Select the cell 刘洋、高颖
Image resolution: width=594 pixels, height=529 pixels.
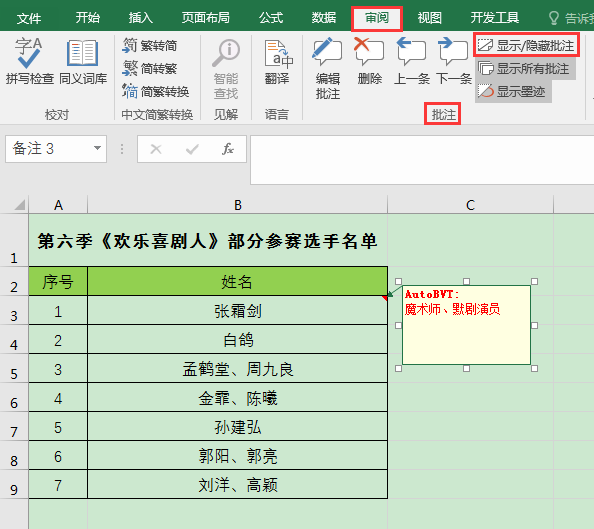(238, 484)
